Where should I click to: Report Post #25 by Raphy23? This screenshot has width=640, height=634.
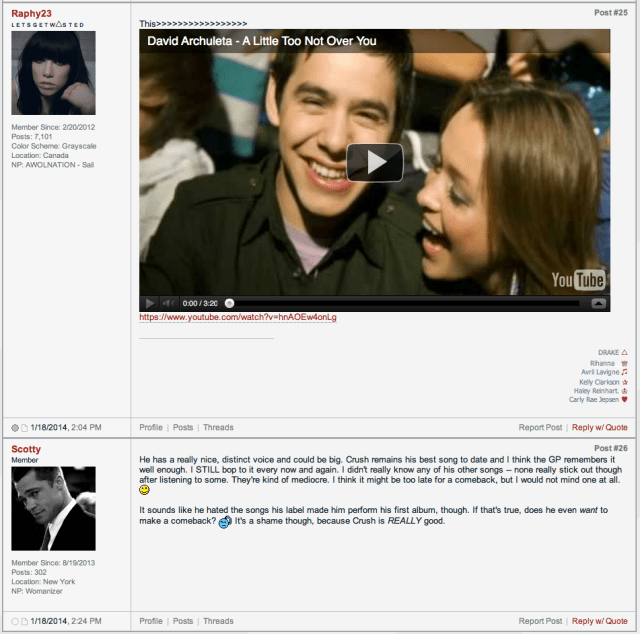(x=540, y=428)
